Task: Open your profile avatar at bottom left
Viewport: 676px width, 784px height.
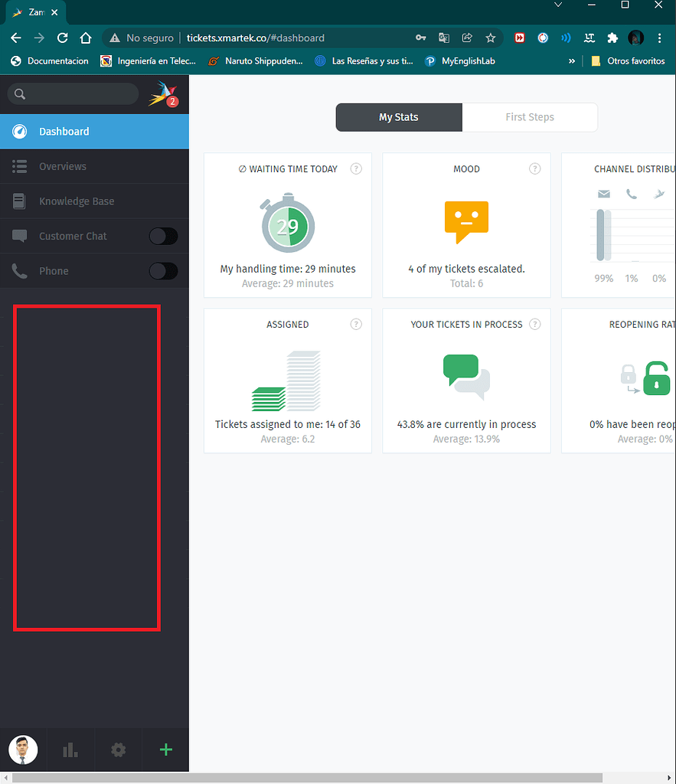Action: pos(23,750)
